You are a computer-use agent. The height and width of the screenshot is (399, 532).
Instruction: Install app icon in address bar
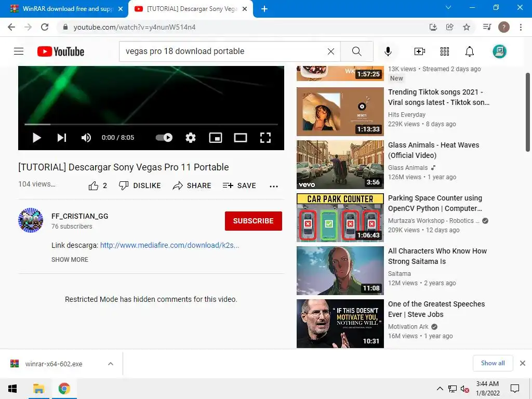pyautogui.click(x=433, y=27)
